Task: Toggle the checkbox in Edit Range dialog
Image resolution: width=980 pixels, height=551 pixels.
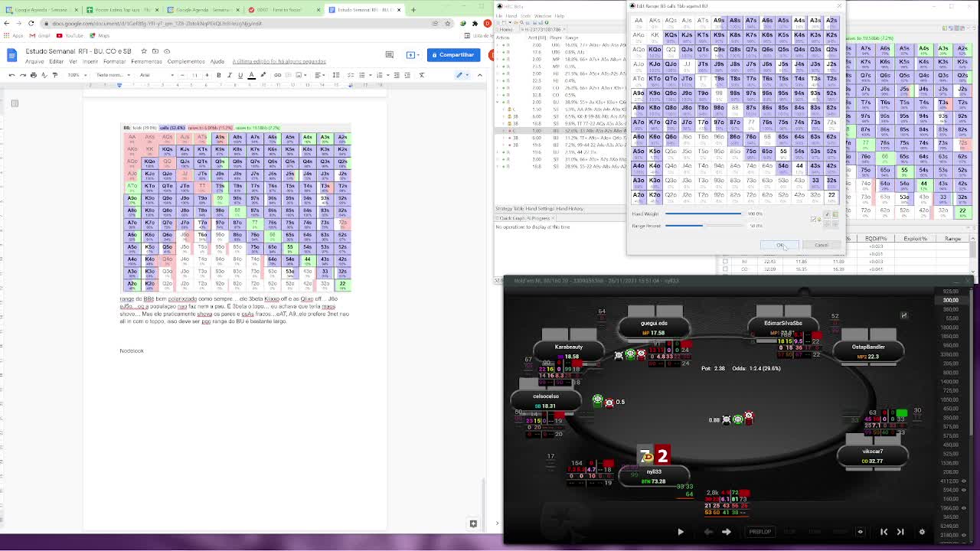Action: 814,219
